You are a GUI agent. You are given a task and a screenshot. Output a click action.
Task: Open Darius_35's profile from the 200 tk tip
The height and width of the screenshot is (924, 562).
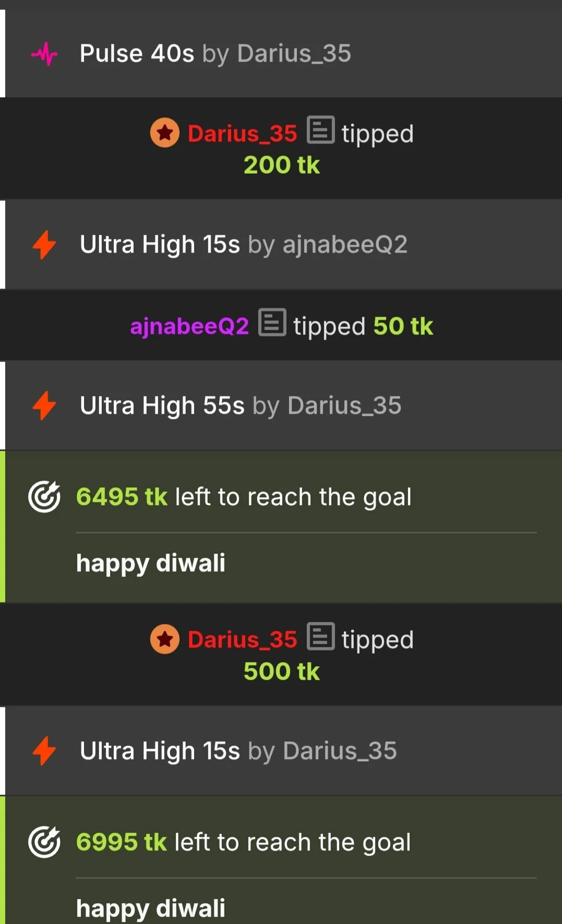242,134
